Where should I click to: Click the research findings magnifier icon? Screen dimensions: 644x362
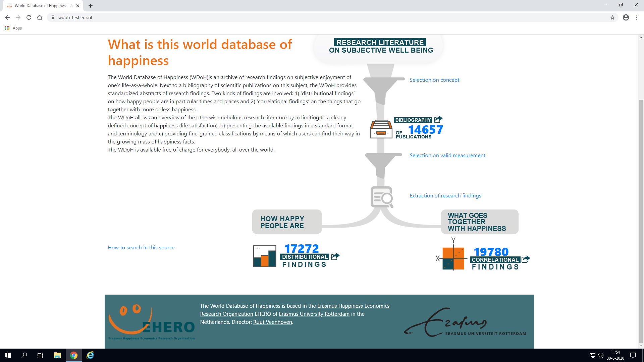[382, 197]
